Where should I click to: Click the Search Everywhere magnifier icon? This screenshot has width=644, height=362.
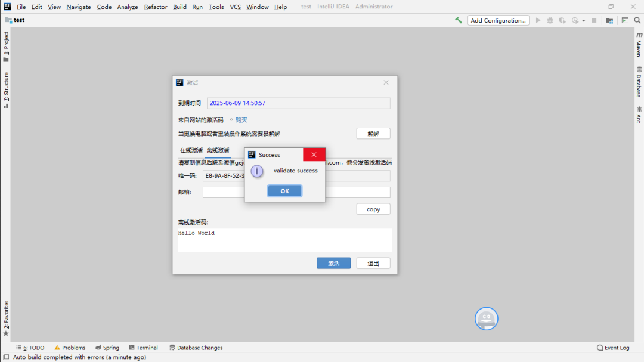point(636,20)
